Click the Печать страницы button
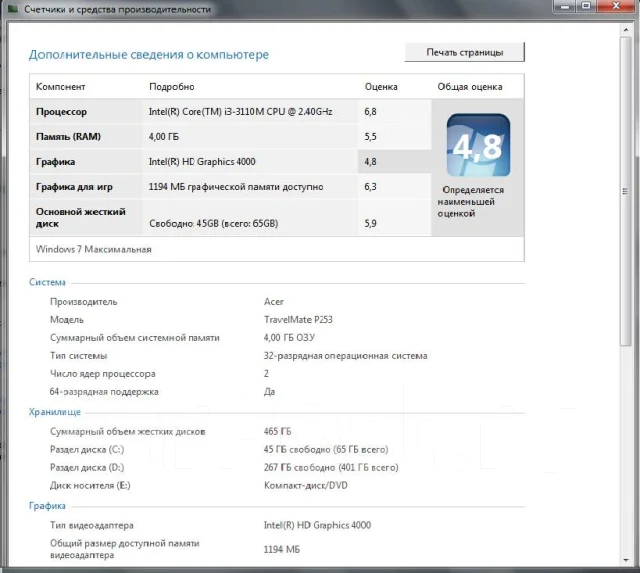This screenshot has width=640, height=573. point(464,52)
